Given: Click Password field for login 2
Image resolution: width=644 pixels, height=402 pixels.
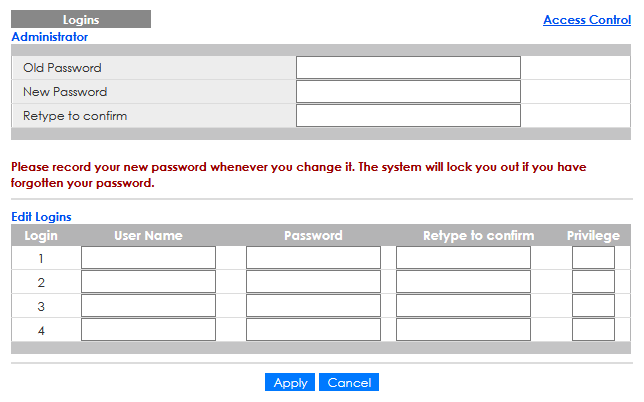Looking at the screenshot, I should pos(313,282).
